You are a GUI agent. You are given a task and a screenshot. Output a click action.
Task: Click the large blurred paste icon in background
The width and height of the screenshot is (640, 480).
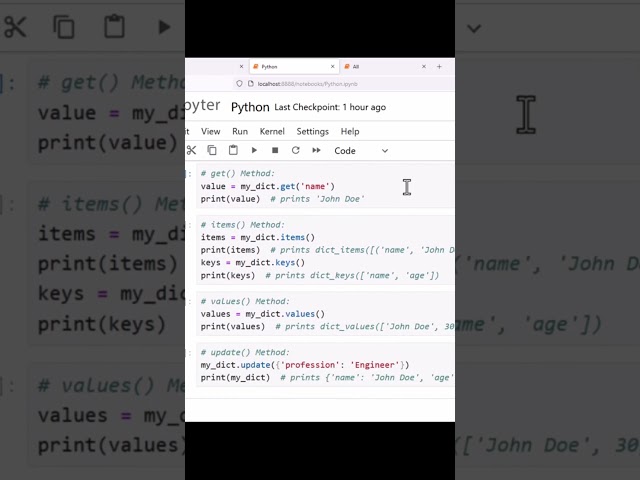pos(114,26)
